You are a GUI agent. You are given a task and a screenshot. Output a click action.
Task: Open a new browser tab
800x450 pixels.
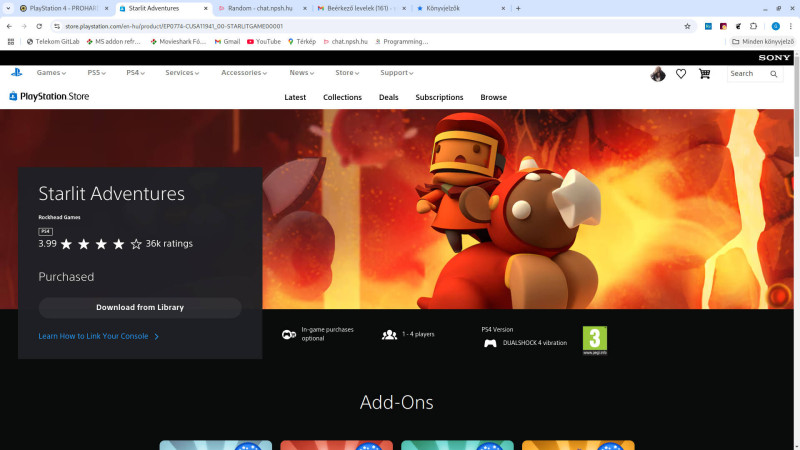tap(518, 8)
